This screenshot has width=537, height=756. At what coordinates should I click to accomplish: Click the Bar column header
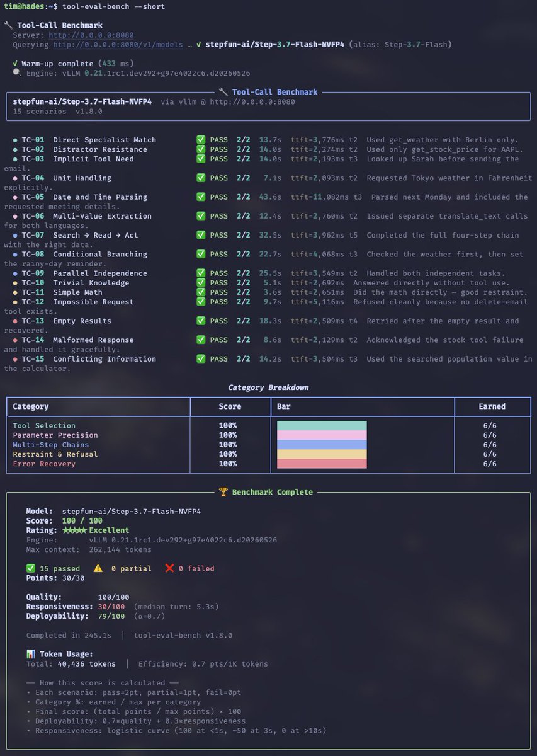tap(284, 406)
